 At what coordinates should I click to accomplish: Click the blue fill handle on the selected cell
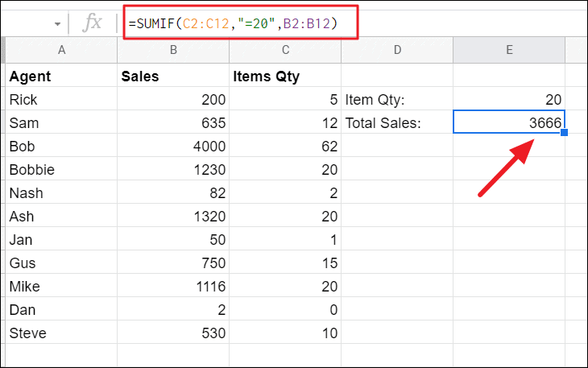click(x=565, y=133)
